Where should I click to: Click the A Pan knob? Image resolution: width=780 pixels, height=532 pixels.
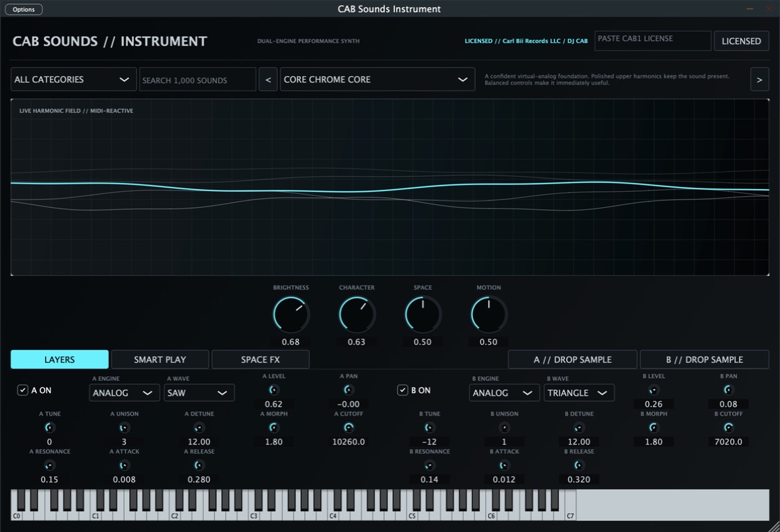click(x=349, y=390)
